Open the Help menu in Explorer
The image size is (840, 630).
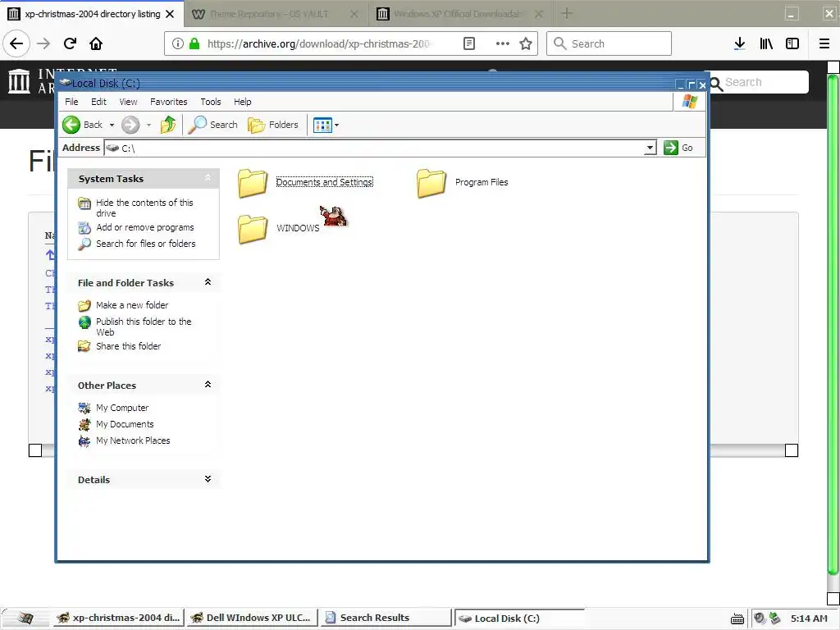pyautogui.click(x=242, y=102)
